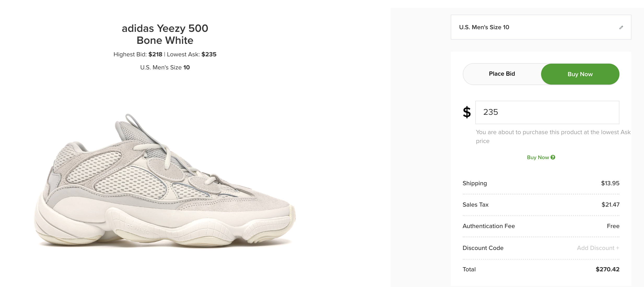Select the green Buy Now toggle
The width and height of the screenshot is (644, 287).
tap(580, 74)
